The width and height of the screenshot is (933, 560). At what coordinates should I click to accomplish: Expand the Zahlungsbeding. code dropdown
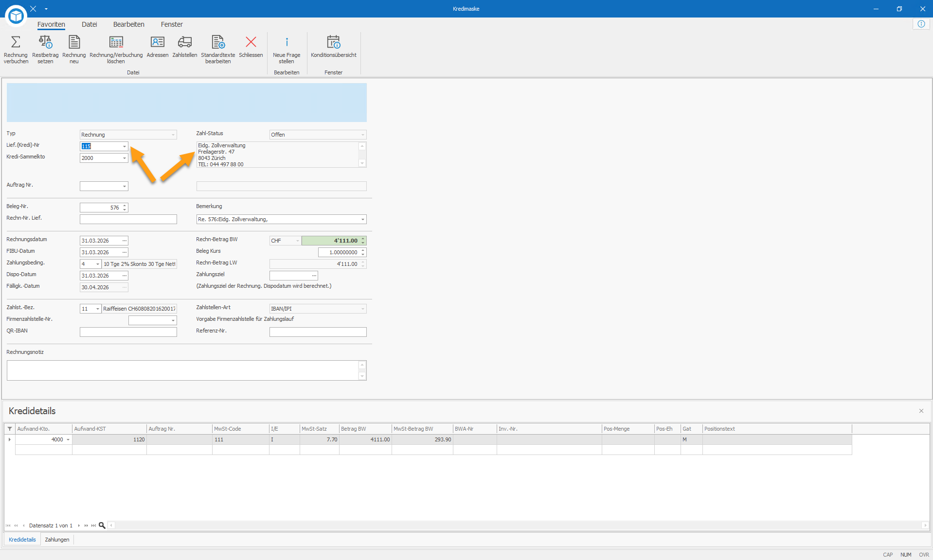(x=97, y=264)
